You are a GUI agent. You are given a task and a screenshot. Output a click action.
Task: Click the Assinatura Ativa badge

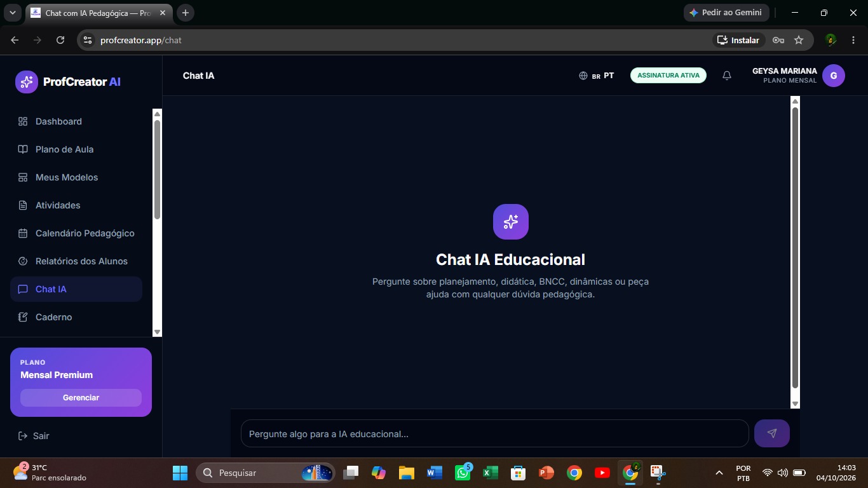pos(668,75)
